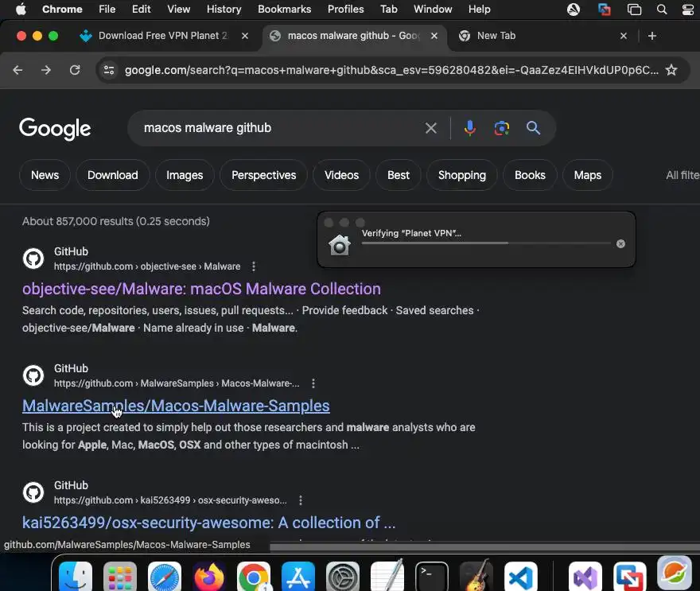This screenshot has height=591, width=700.
Task: Open MalwareSamples/Macos-Malware-Samples result link
Action: [176, 406]
